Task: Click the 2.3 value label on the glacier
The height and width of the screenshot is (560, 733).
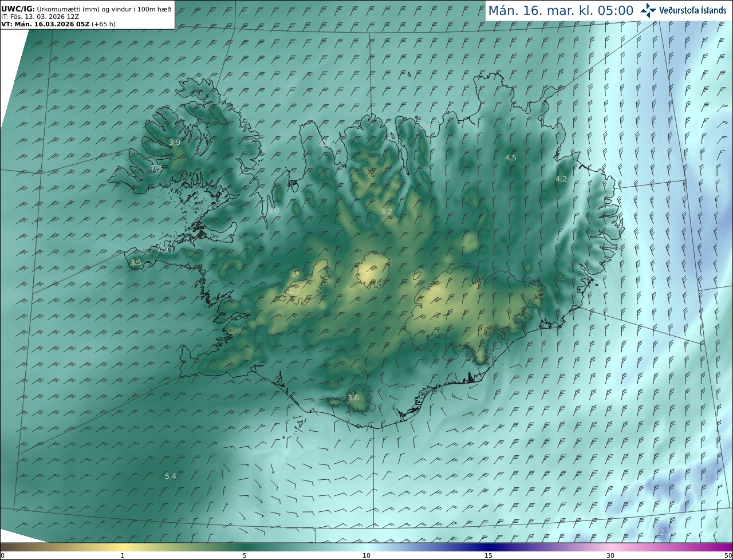Action: pyautogui.click(x=294, y=291)
